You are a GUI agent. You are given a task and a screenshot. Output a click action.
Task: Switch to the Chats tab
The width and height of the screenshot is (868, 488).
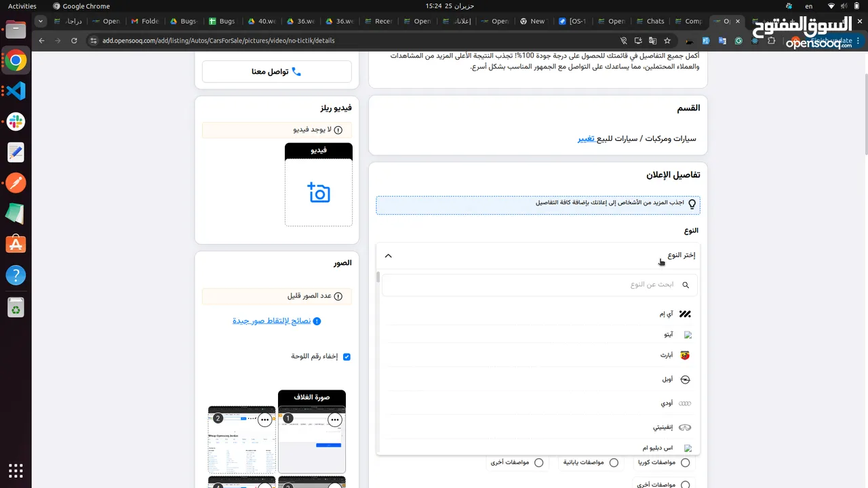tap(650, 21)
